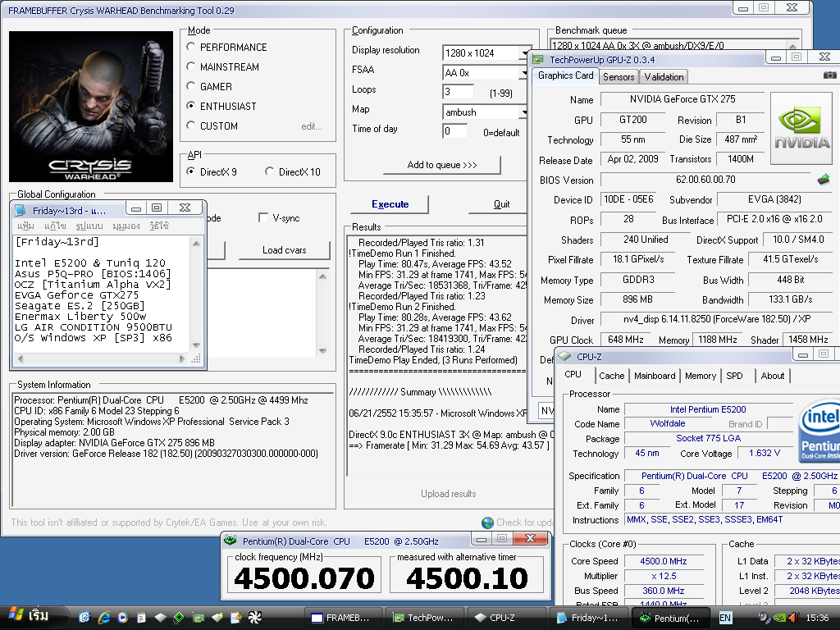Open the CPU-Z About tab
The image size is (840, 630).
(x=773, y=376)
